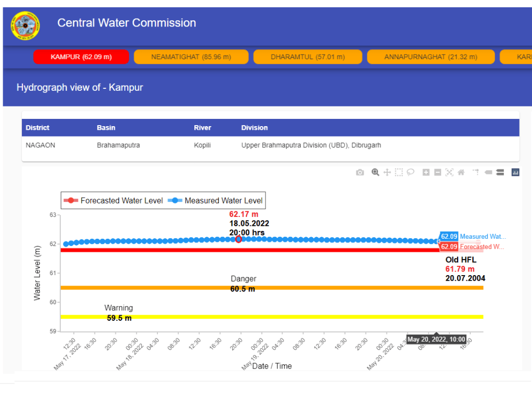532x394 pixels.
Task: Choose the Lasso Select tool
Action: click(x=410, y=172)
